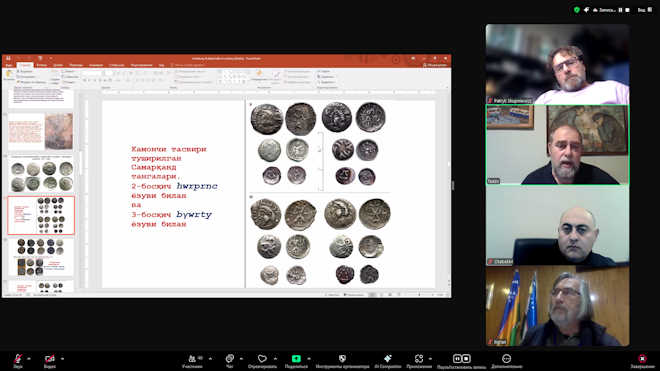The height and width of the screenshot is (371, 660).
Task: Unmute the microphone in Zoom toolbar
Action: [x=18, y=360]
